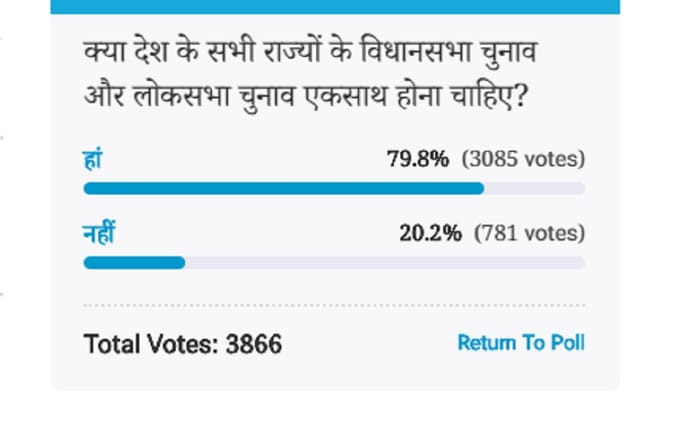Click the blue header bar atop poll
674x421 pixels.
pos(335,6)
